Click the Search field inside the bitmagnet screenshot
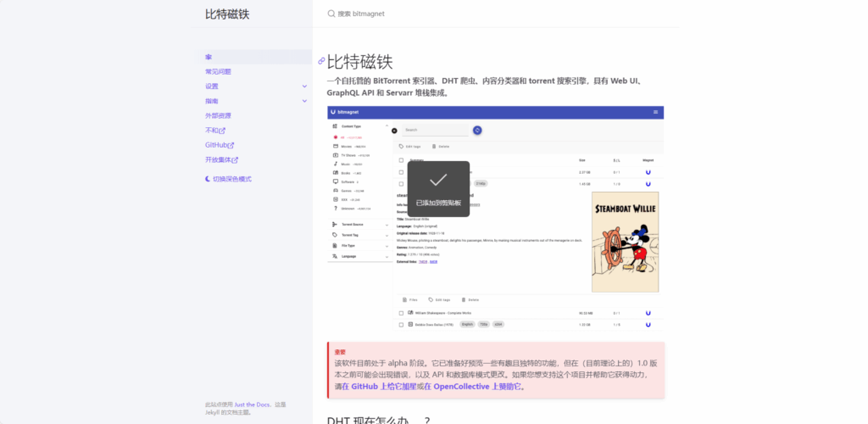The image size is (868, 424). (435, 130)
